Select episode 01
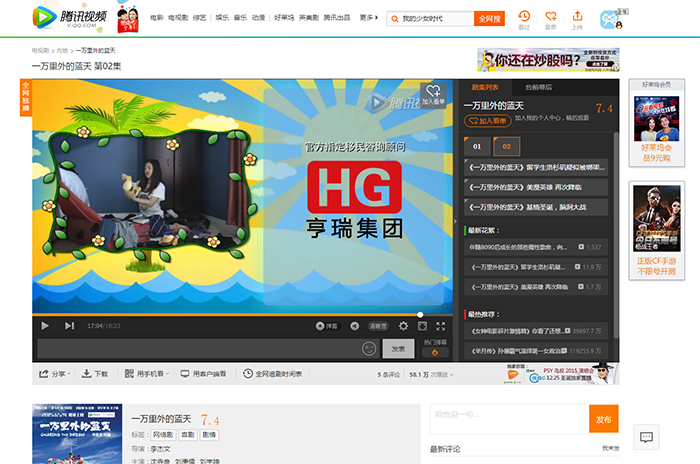Screen dimensions: 700x464 tap(477, 146)
